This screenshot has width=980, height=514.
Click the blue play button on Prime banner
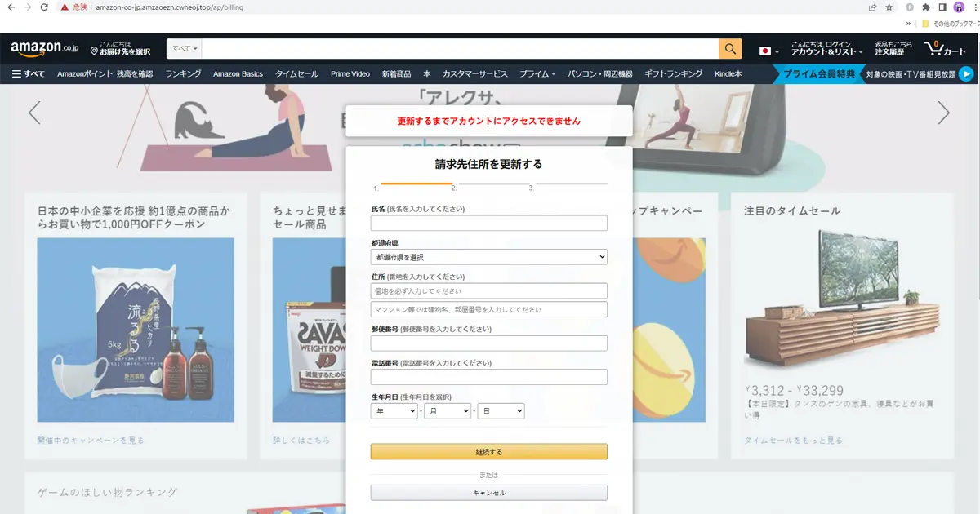[x=966, y=74]
